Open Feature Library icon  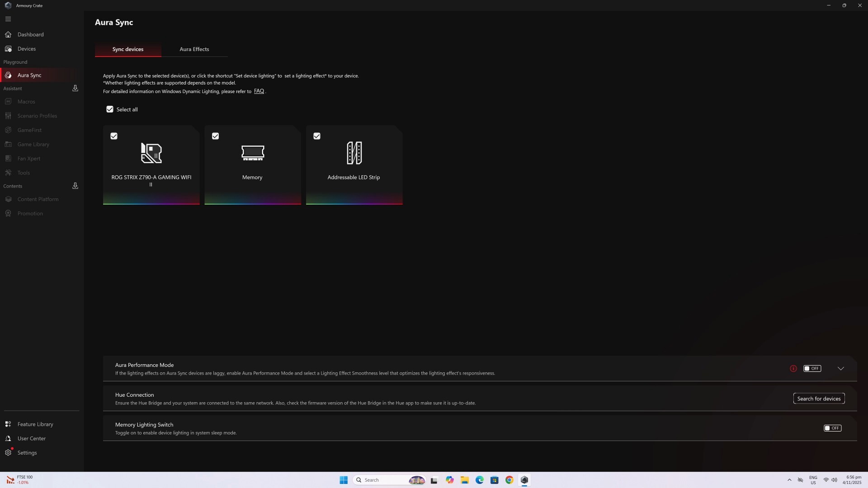click(8, 424)
